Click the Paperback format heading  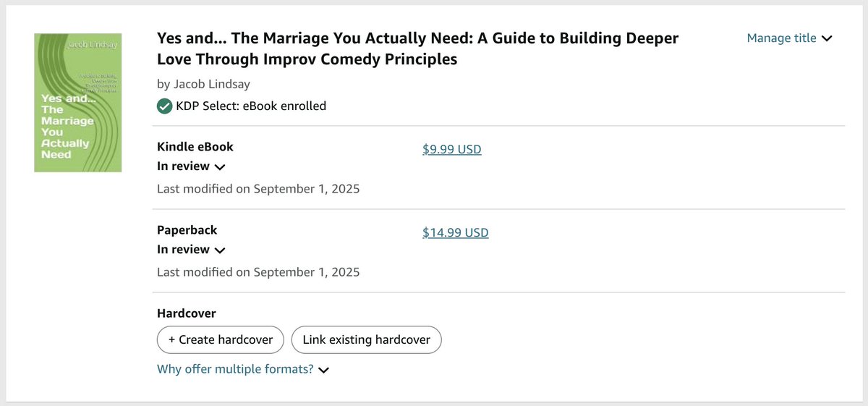coord(187,230)
